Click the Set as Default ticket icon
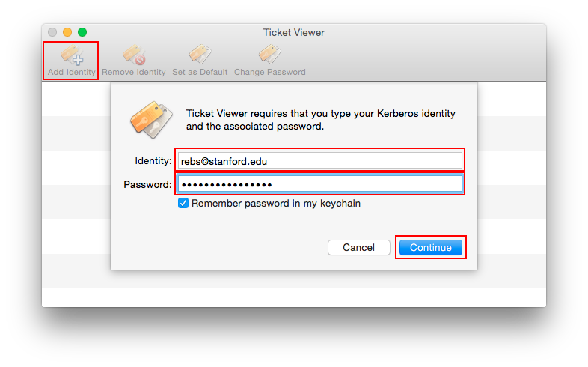This screenshot has width=588, height=367. (x=200, y=55)
